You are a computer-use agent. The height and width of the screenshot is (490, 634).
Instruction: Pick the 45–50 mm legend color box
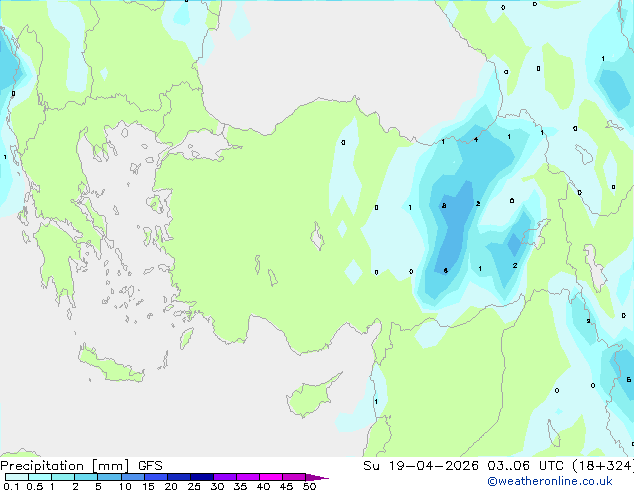[294, 477]
